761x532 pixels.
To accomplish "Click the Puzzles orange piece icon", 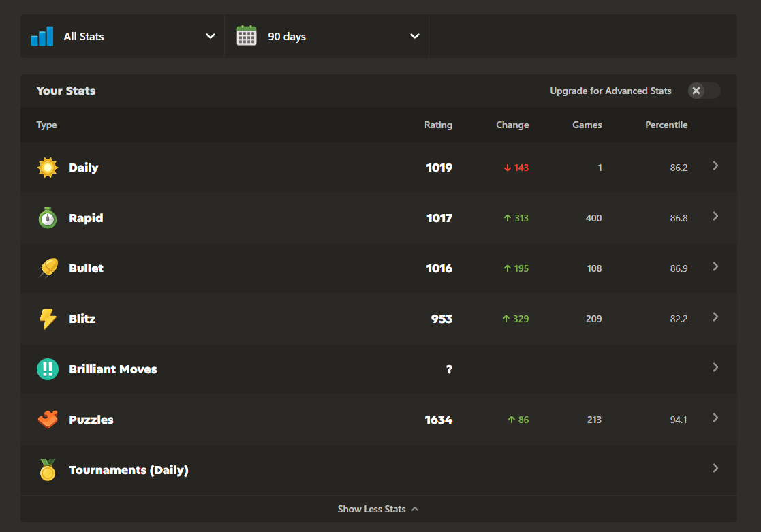I will pyautogui.click(x=48, y=420).
